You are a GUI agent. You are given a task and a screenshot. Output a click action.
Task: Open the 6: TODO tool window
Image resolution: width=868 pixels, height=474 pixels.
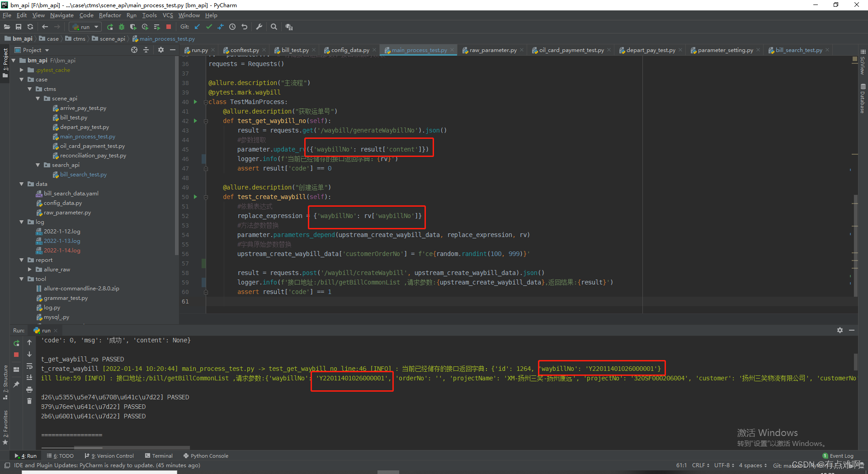pos(60,456)
